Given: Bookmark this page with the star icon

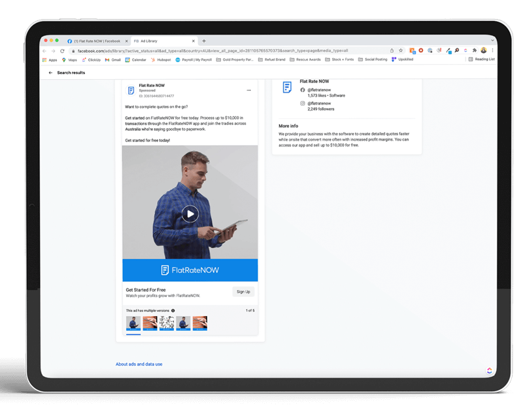Looking at the screenshot, I should [401, 50].
